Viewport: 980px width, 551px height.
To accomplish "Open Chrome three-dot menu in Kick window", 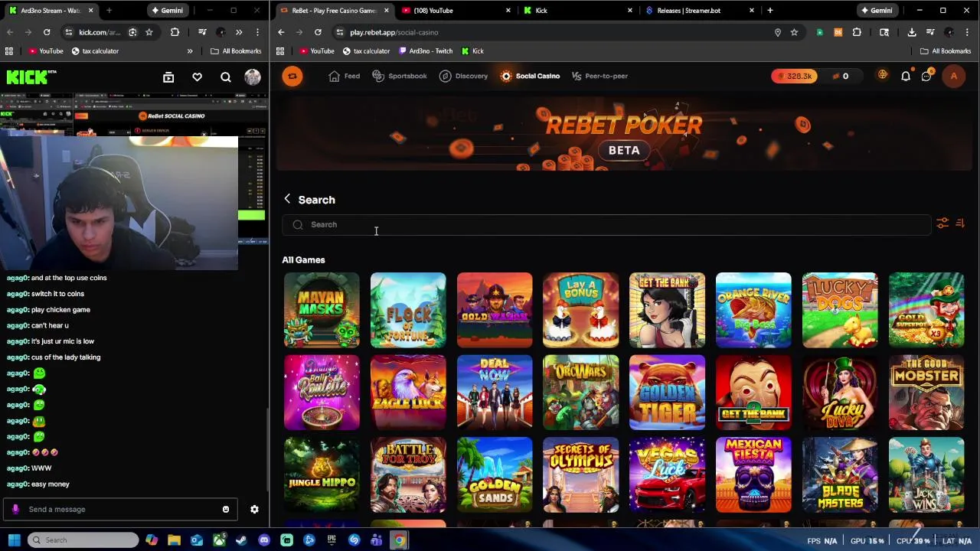I will click(257, 32).
